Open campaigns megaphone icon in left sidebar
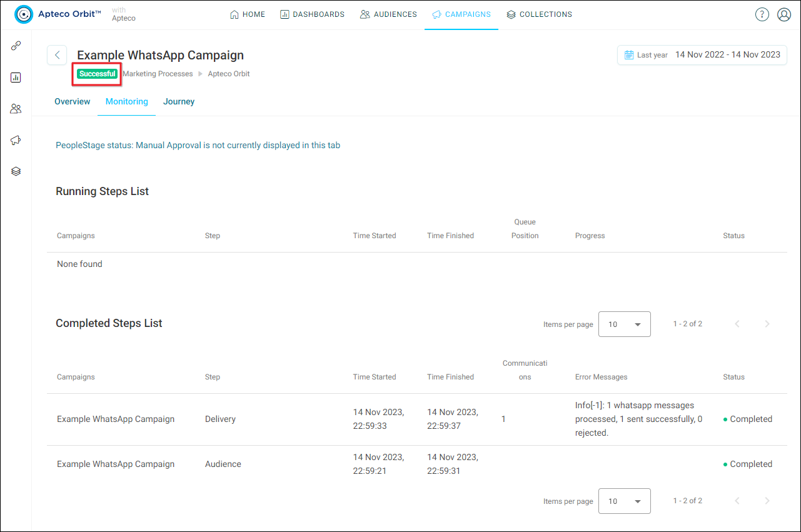Viewport: 801px width, 532px height. (x=16, y=140)
